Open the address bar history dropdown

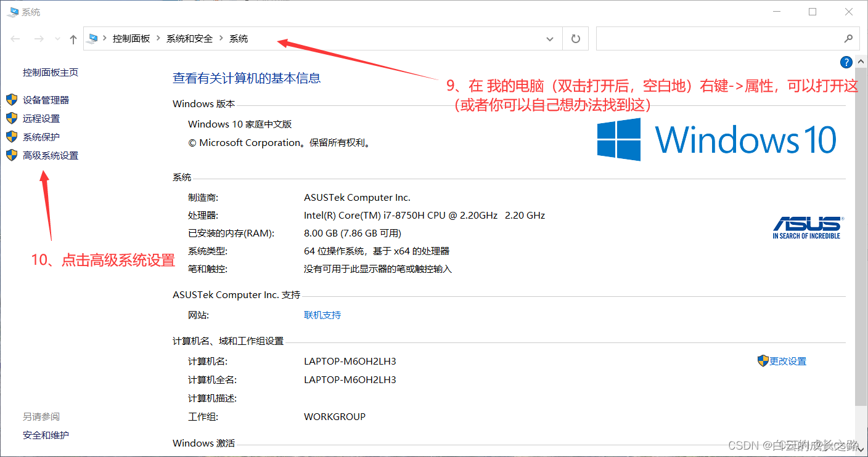tap(550, 39)
